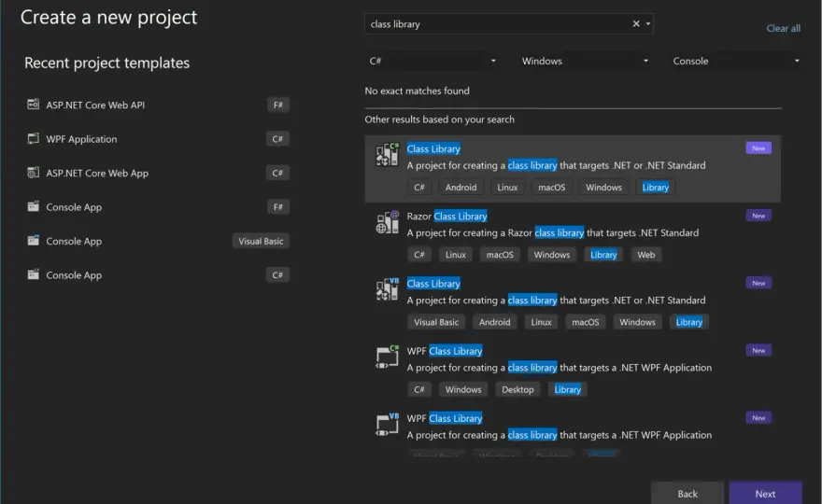Click the Back button
Viewport: 822px width, 504px height.
click(x=687, y=494)
